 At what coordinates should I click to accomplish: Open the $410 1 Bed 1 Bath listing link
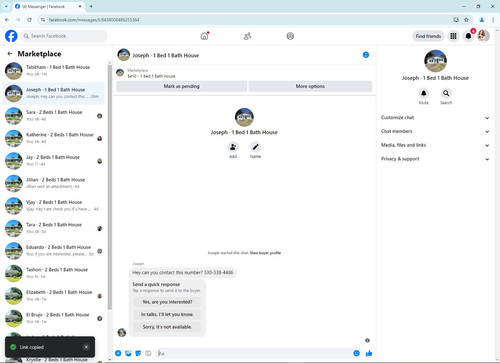(x=151, y=76)
